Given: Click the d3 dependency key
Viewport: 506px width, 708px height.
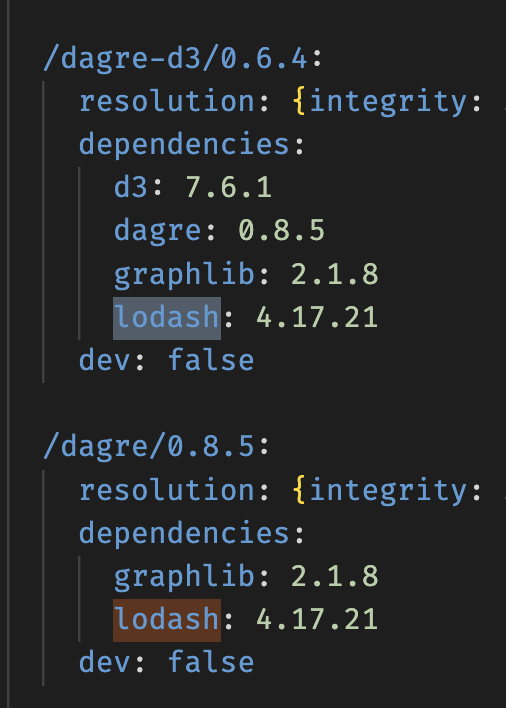Looking at the screenshot, I should pyautogui.click(x=131, y=188).
